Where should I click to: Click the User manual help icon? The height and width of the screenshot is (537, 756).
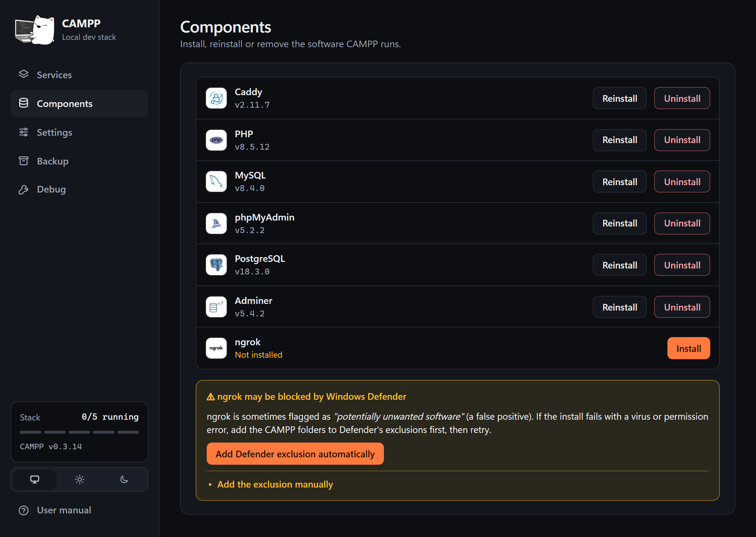(x=24, y=510)
